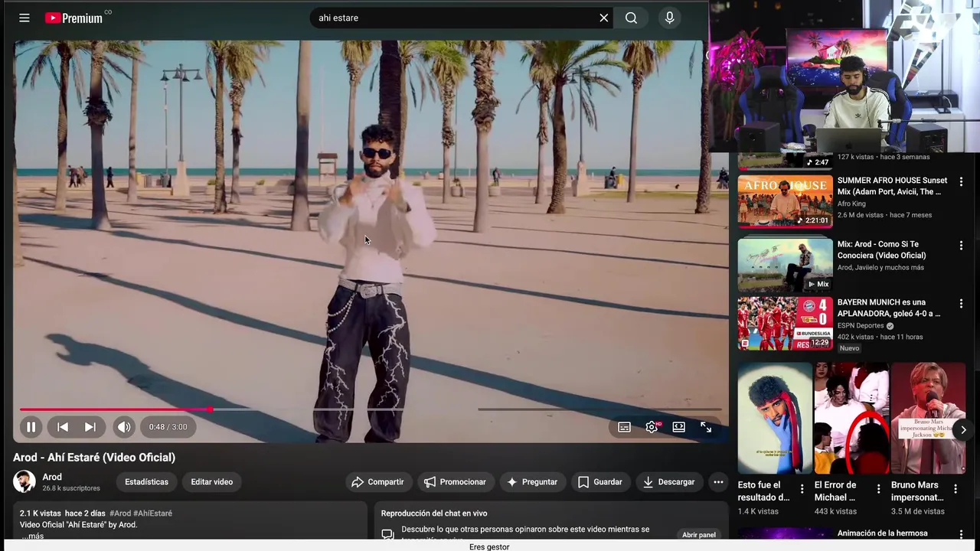
Task: Pause the video playback
Action: 31,427
